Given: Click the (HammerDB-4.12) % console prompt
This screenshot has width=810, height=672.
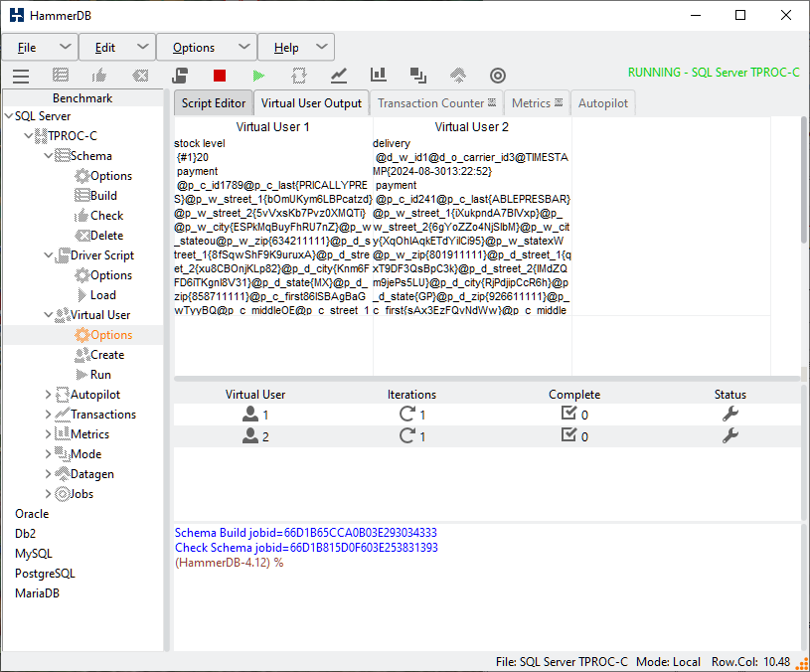Looking at the screenshot, I should click(x=230, y=563).
